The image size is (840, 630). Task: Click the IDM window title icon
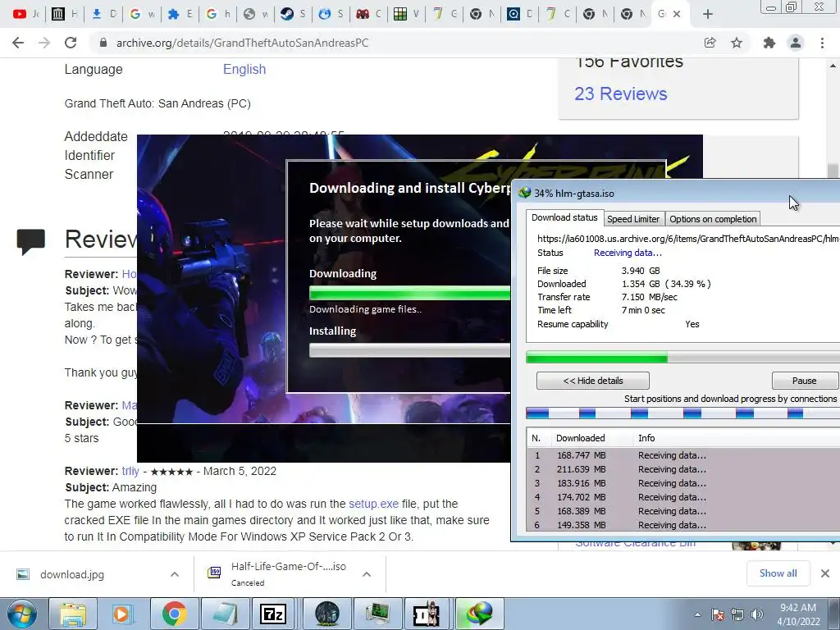pyautogui.click(x=524, y=193)
